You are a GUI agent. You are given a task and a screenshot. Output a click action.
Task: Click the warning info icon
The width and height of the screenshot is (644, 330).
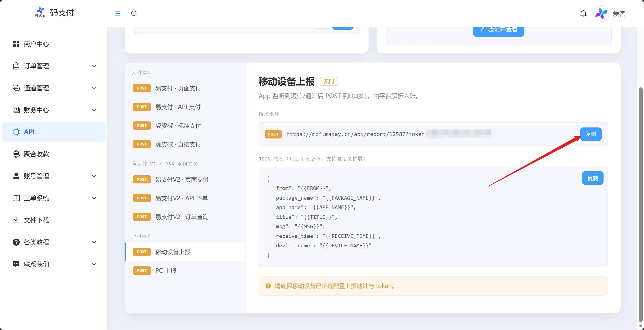pyautogui.click(x=268, y=286)
